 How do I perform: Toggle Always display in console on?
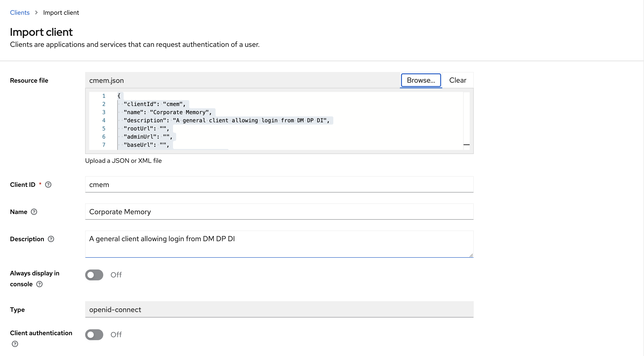point(94,275)
